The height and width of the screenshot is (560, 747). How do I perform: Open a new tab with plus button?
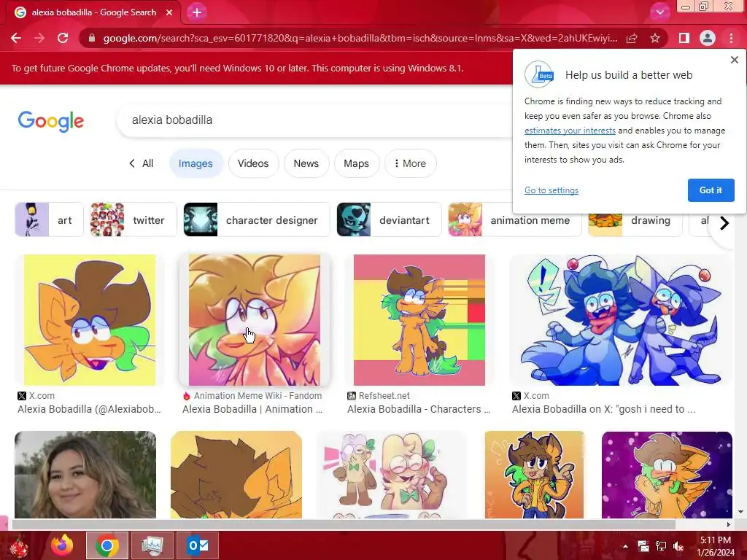click(x=197, y=12)
